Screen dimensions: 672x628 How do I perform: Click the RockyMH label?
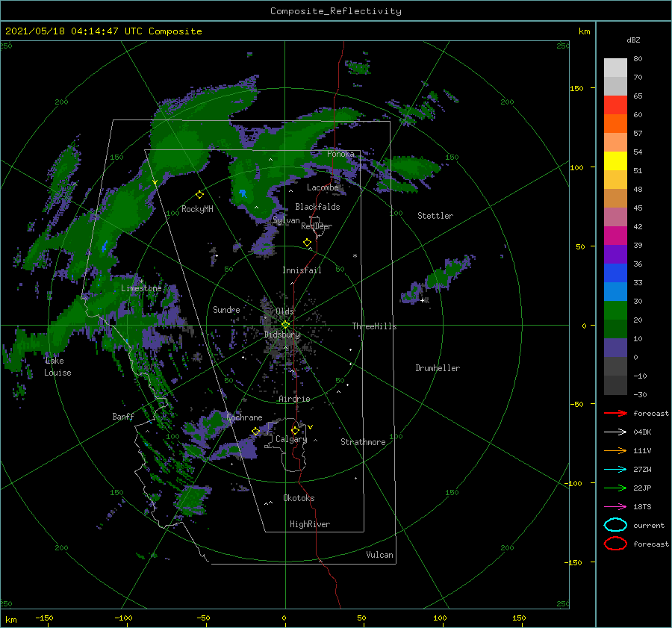coord(197,209)
